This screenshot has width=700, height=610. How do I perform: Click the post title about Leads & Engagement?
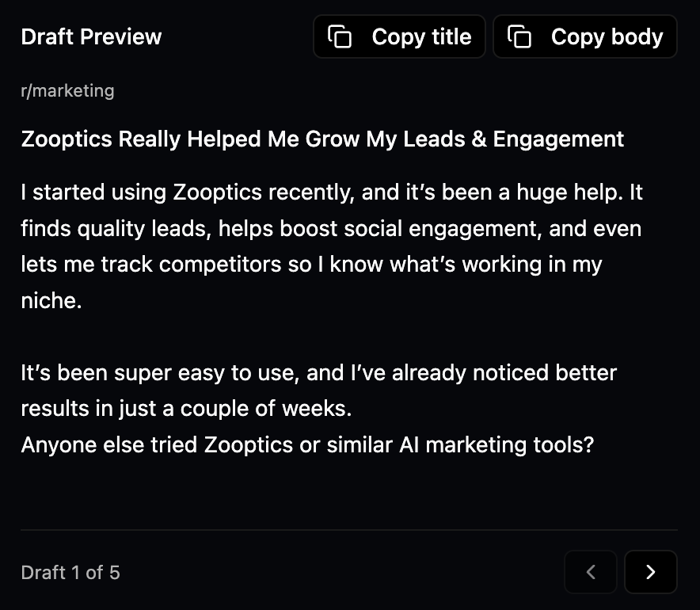tap(322, 139)
